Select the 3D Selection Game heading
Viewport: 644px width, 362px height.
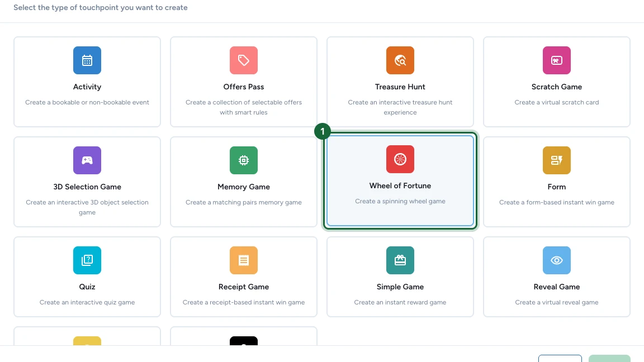click(x=87, y=187)
